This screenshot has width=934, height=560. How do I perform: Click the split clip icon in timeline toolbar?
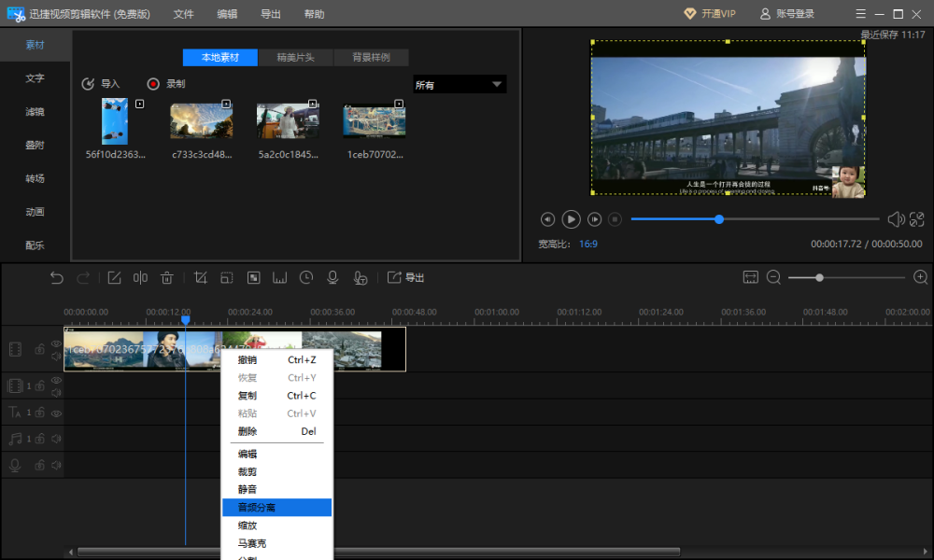pos(140,277)
